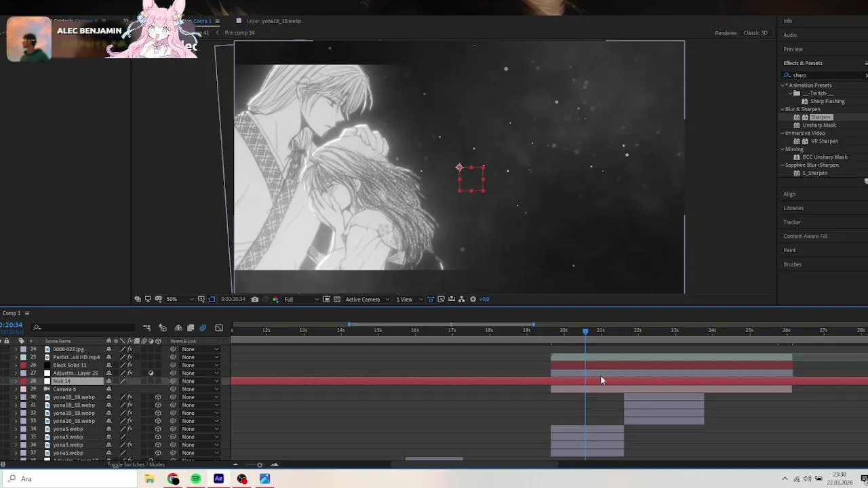This screenshot has width=868, height=488.
Task: Click the show channel RGB icon
Action: tap(275, 299)
